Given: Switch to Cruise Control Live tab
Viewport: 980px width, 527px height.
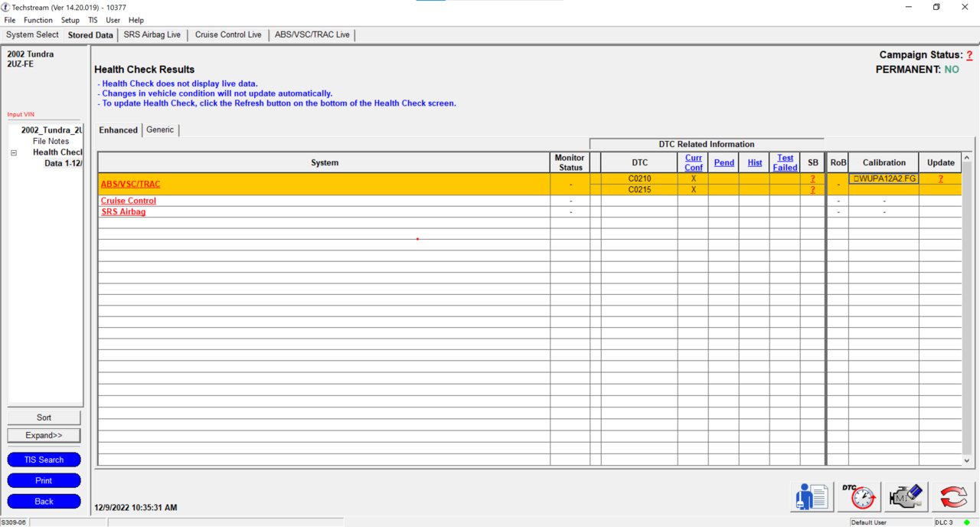Looking at the screenshot, I should (x=228, y=34).
